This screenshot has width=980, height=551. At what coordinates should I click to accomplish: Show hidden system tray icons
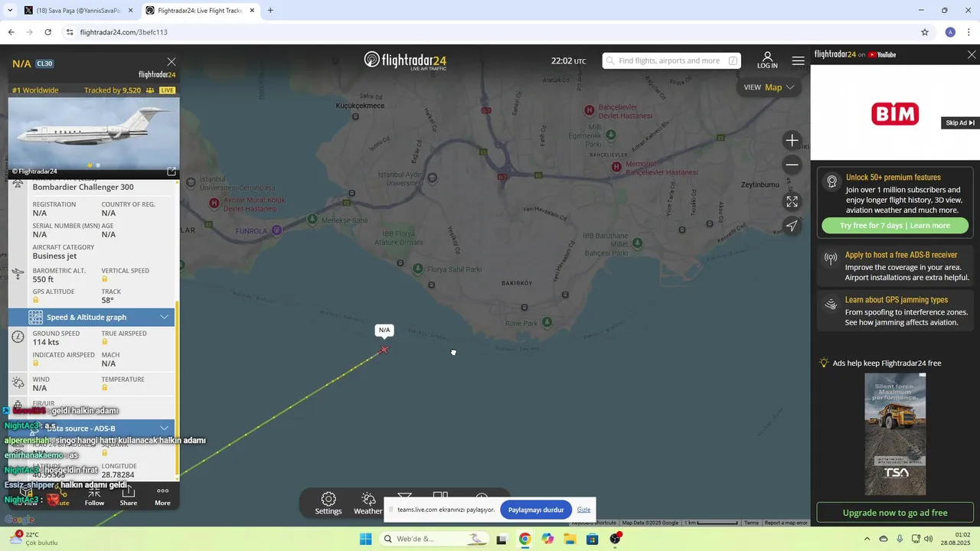point(867,539)
